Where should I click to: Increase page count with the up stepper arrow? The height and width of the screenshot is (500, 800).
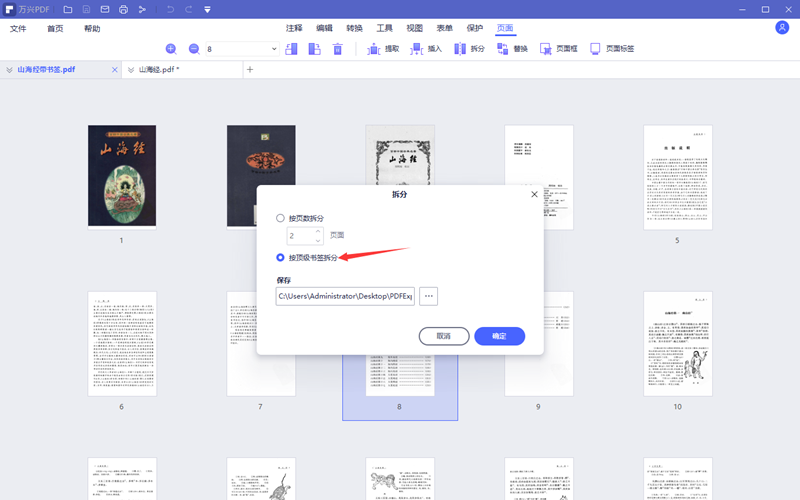(x=318, y=232)
